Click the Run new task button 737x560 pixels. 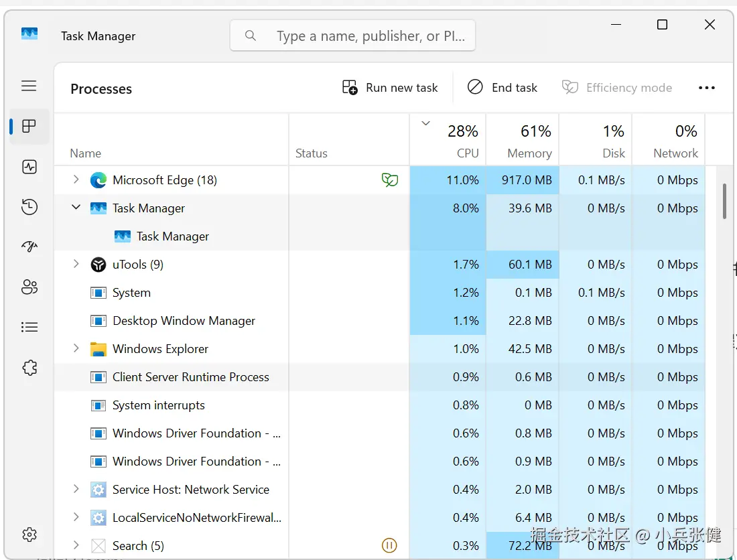point(390,88)
